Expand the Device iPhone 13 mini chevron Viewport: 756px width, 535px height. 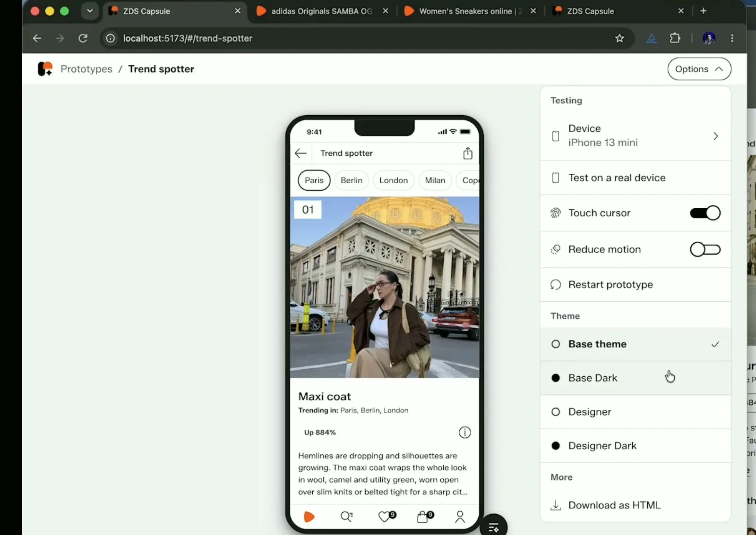(x=715, y=136)
